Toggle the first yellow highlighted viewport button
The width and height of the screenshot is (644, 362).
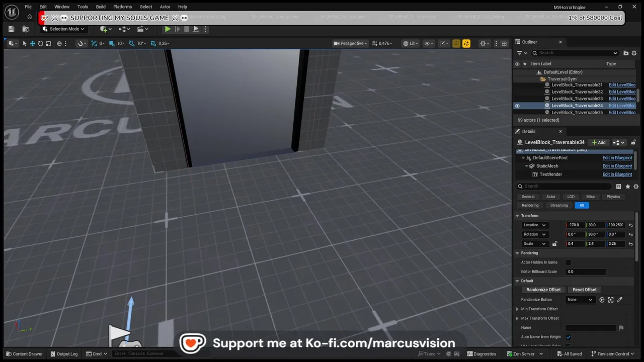[456, 43]
